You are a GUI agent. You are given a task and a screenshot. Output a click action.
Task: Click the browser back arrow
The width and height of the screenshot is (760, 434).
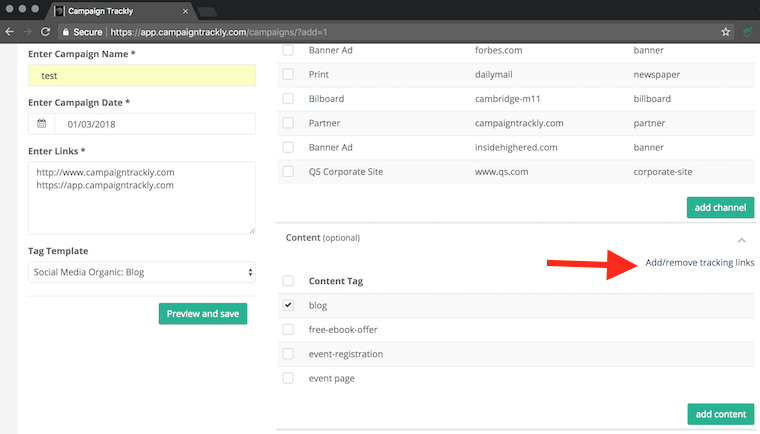coord(10,32)
